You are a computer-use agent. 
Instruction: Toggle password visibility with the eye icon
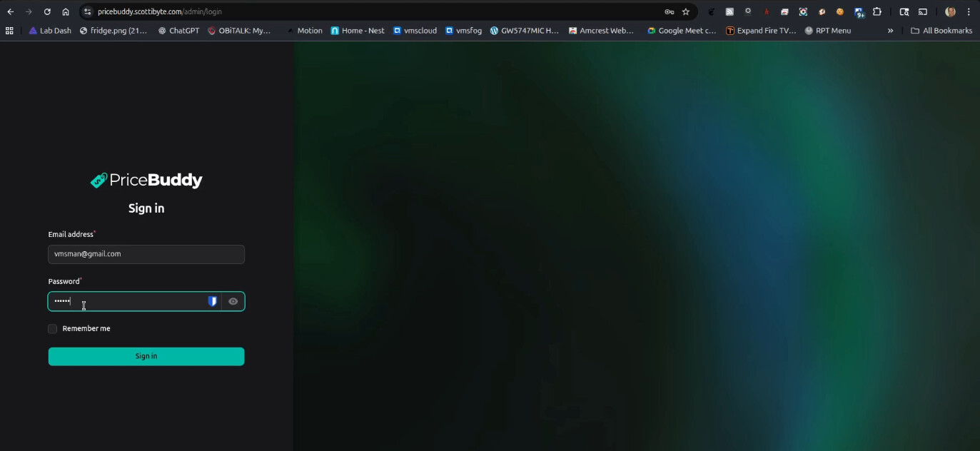[x=233, y=302]
